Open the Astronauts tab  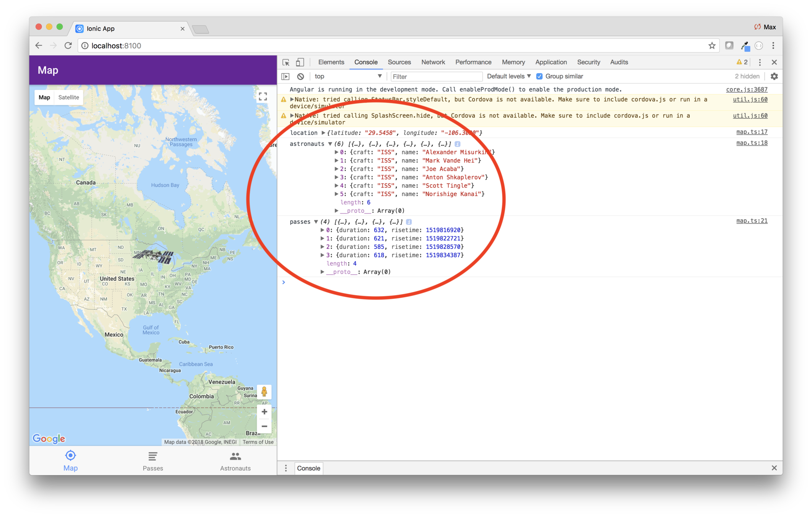pos(235,461)
